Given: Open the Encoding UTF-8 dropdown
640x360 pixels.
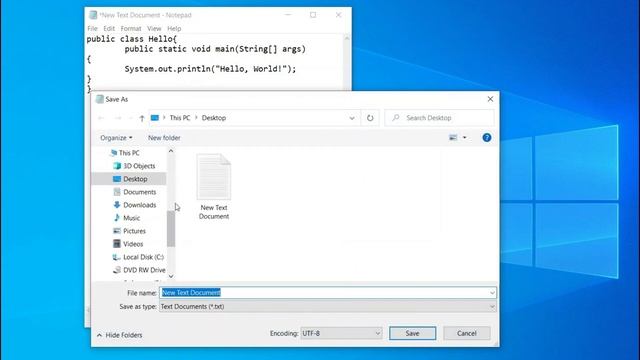Looking at the screenshot, I should 341,333.
